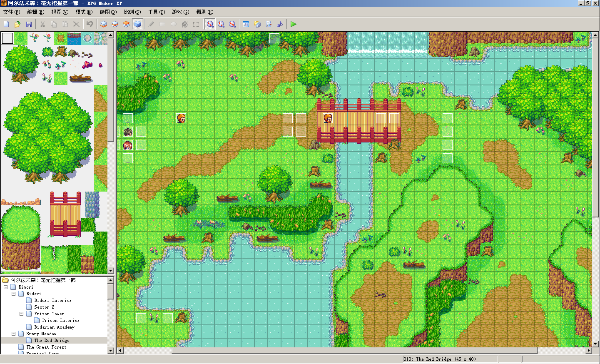Click the greyed-out scissors Cut icon
This screenshot has height=364, width=600.
[42, 24]
